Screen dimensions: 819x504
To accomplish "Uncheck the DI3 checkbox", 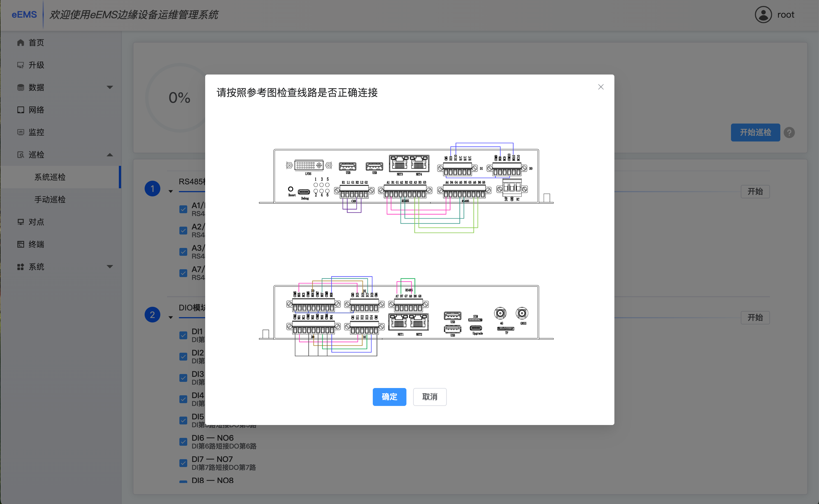I will [x=183, y=378].
